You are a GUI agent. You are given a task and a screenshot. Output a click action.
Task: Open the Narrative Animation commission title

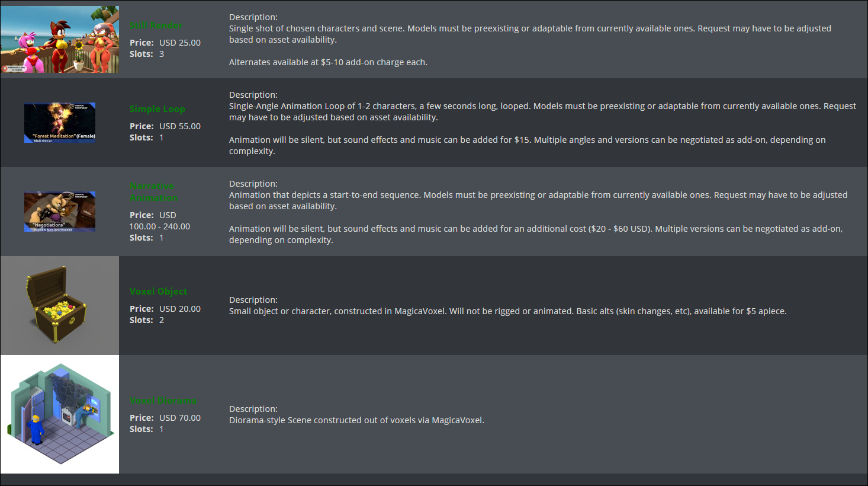pos(153,192)
